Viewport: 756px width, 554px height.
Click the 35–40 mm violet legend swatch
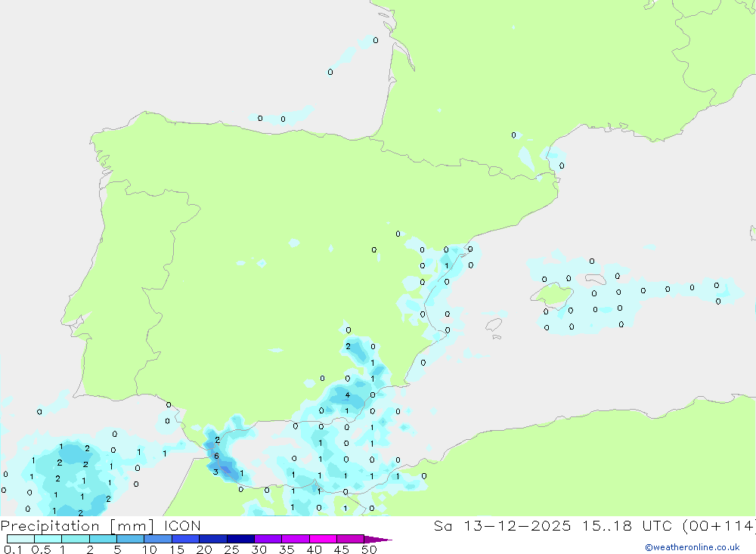click(x=296, y=539)
